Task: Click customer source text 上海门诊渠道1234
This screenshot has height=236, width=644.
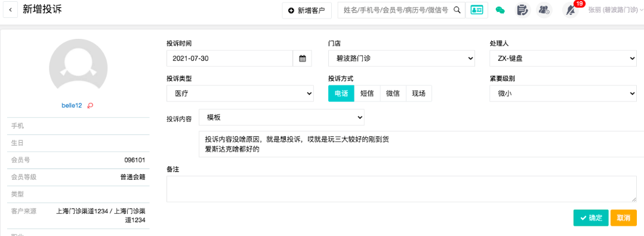Action: coord(100,216)
